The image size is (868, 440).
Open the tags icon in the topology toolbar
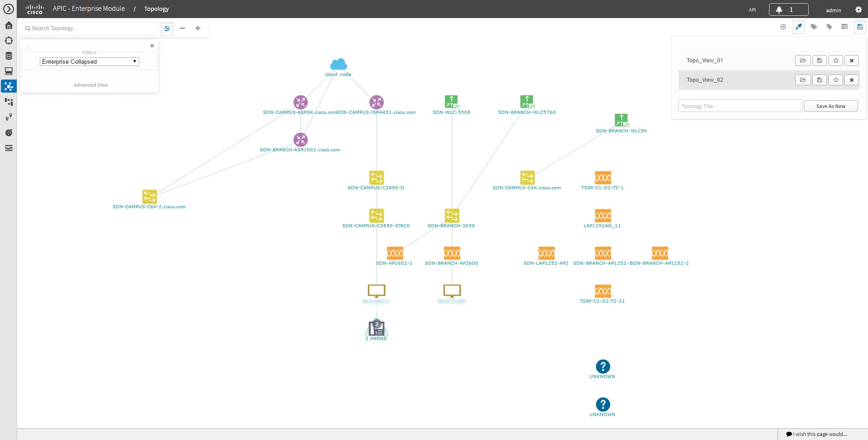point(814,27)
